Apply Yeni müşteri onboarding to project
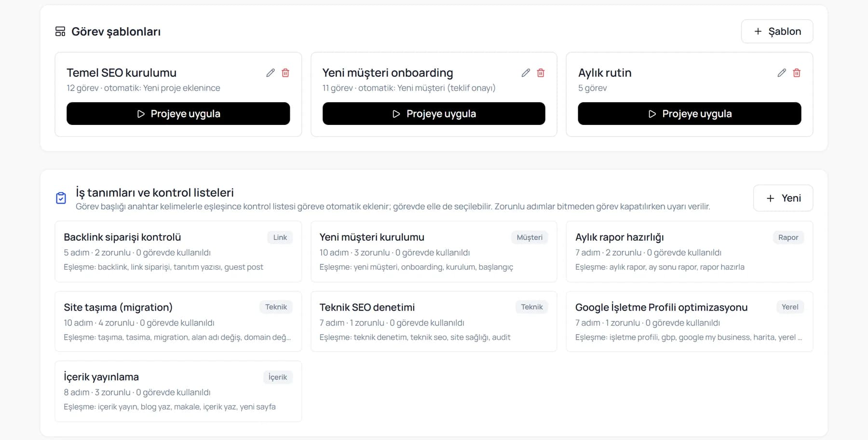868x440 pixels. [x=434, y=114]
